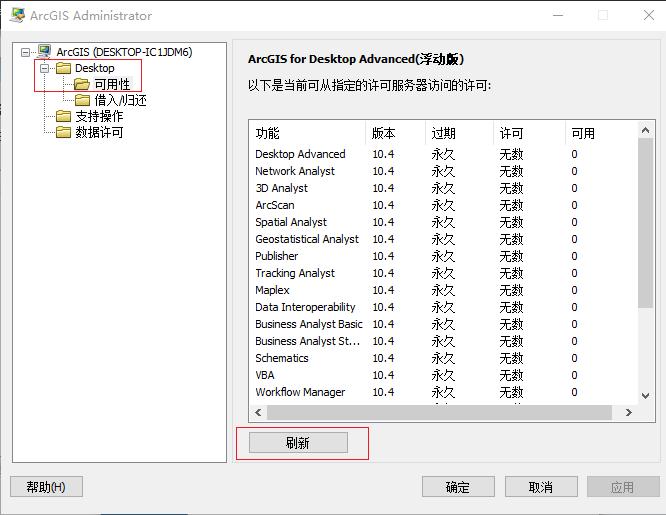This screenshot has height=515, width=666.
Task: Select the 借入/归还 tree item
Action: (x=120, y=100)
